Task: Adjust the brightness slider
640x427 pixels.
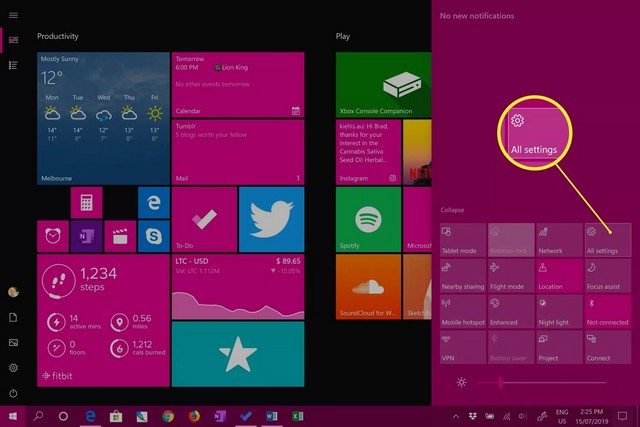Action: click(x=541, y=383)
